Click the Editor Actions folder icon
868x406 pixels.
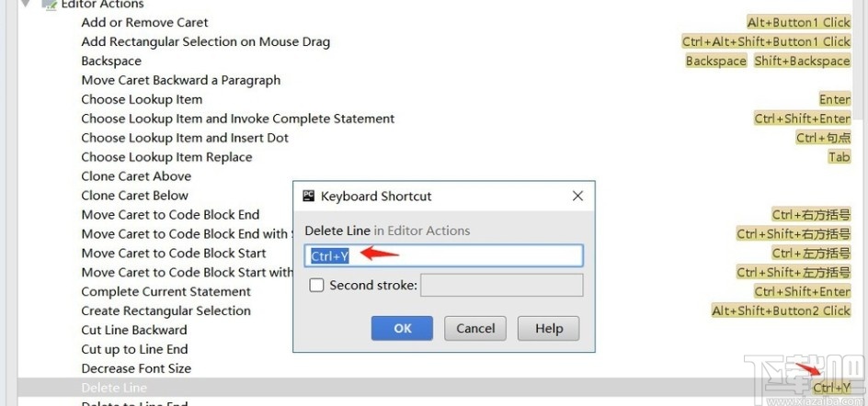point(50,5)
